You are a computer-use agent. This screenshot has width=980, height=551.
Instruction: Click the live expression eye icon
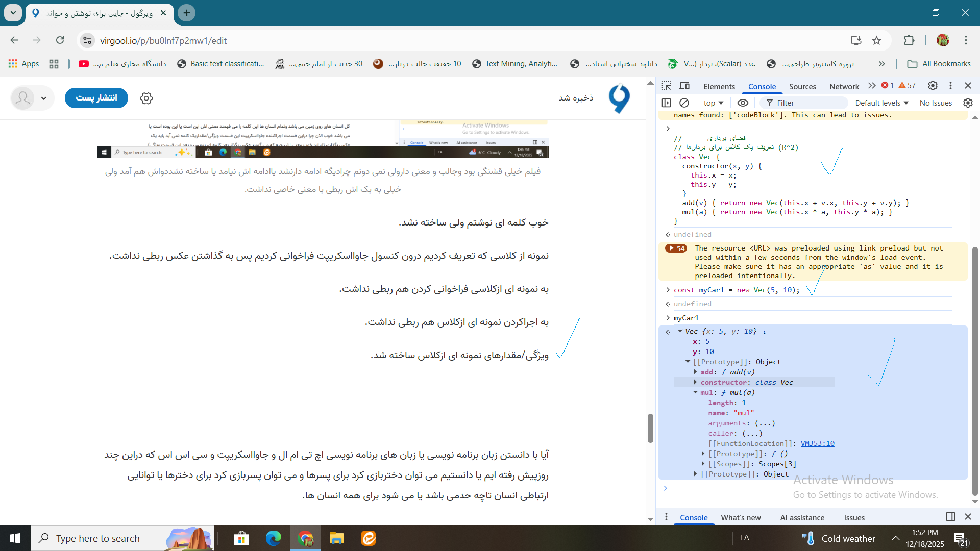743,103
